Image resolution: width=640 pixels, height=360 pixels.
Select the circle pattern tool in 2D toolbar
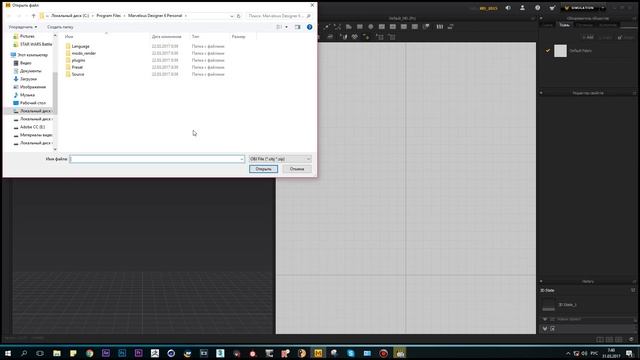pos(371,27)
